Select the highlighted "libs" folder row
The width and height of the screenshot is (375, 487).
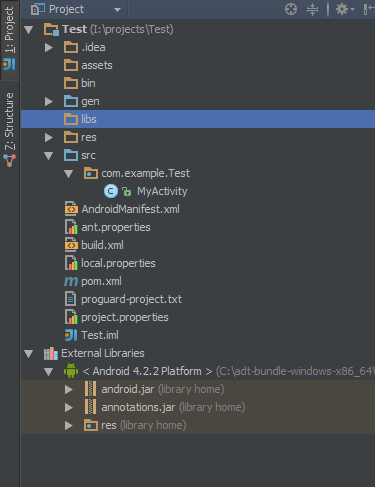198,119
